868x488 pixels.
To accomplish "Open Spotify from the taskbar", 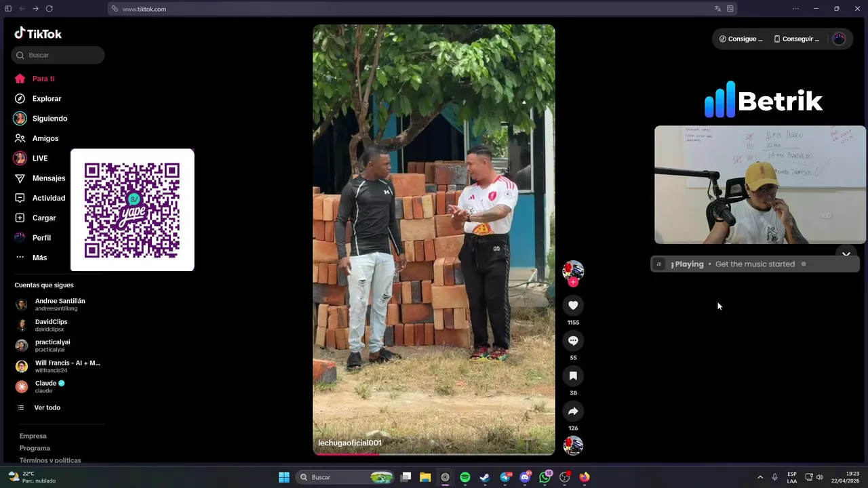I will point(465,477).
